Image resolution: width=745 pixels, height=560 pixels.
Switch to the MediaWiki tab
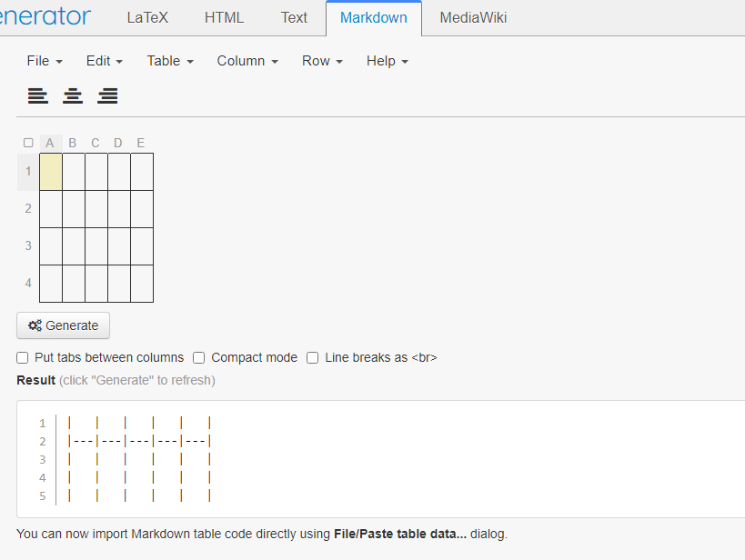coord(472,17)
